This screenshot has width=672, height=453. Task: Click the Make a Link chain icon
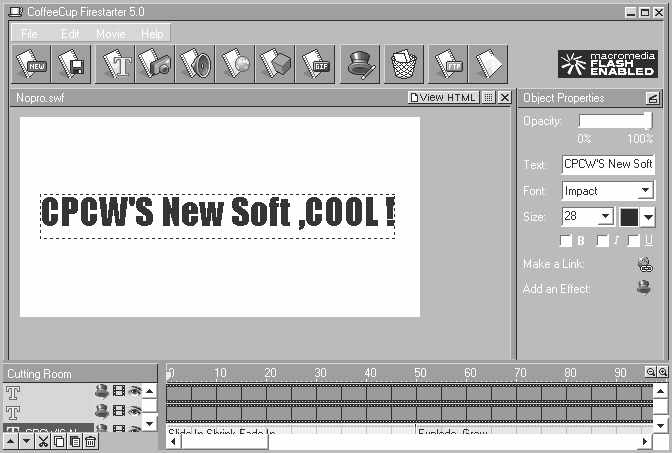pos(644,265)
